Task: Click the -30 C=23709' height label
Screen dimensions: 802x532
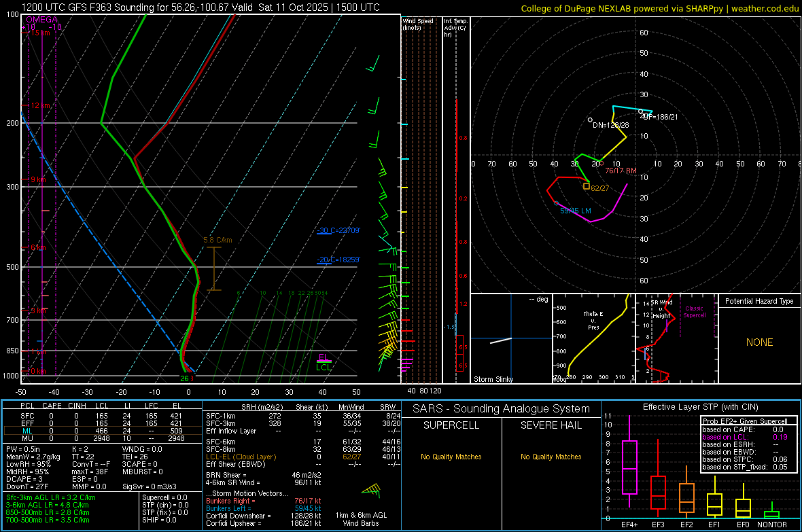Action: click(x=338, y=231)
